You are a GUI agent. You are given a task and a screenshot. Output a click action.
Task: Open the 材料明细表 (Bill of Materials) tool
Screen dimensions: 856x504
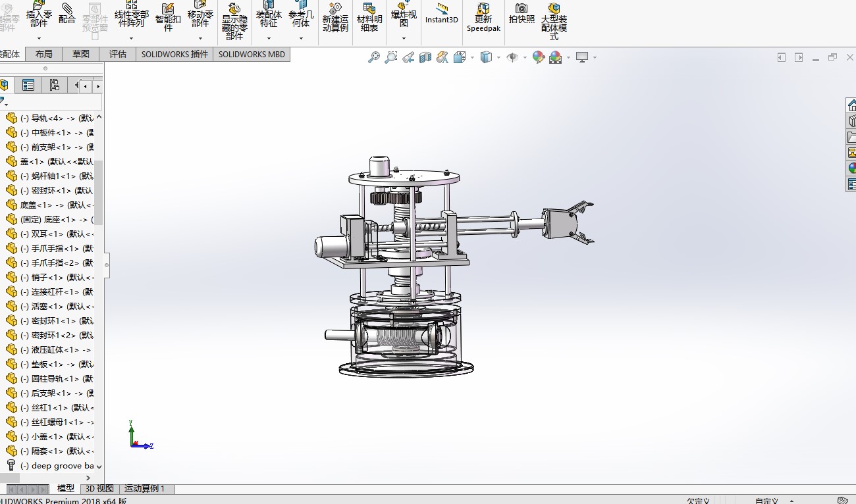click(369, 17)
